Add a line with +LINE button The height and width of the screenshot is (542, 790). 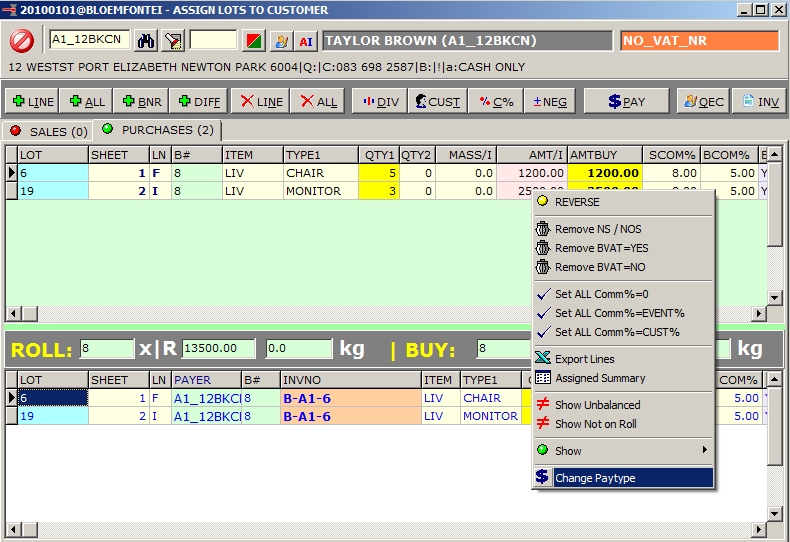pos(33,101)
